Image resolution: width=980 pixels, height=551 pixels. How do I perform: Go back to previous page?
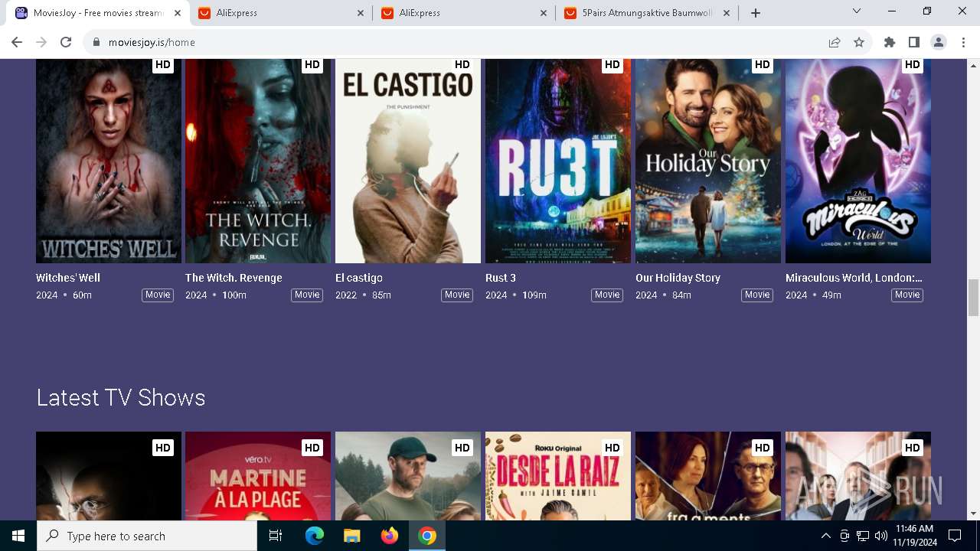coord(17,42)
